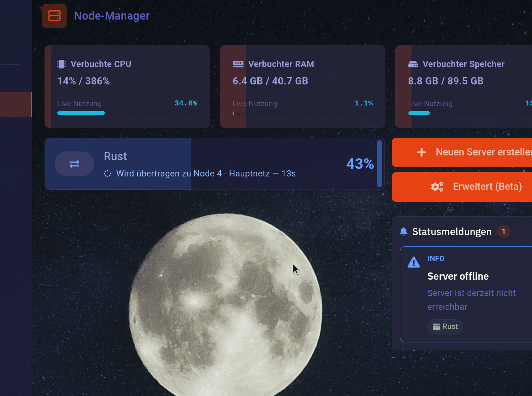Click the 'Live-Nutzung' label in Speicher card

(x=430, y=104)
